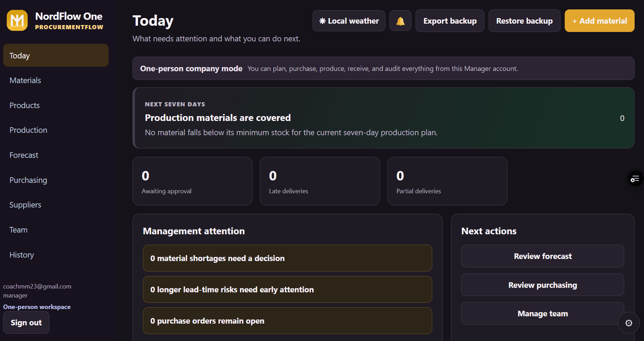The width and height of the screenshot is (644, 341).
Task: Click Review purchasing action
Action: pos(542,285)
